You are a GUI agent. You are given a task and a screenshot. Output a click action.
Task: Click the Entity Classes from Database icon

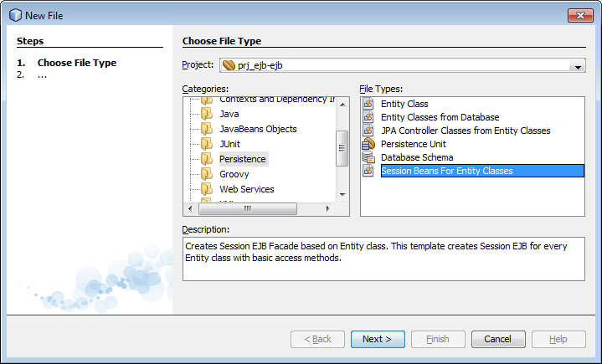point(368,117)
